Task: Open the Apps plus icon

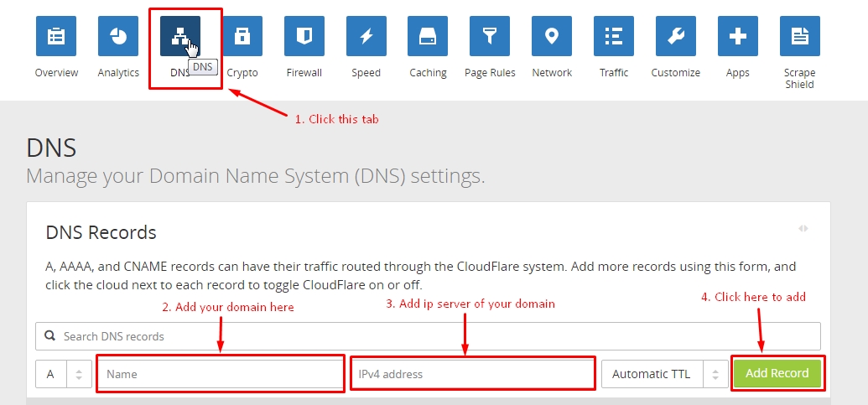Action: click(x=738, y=36)
